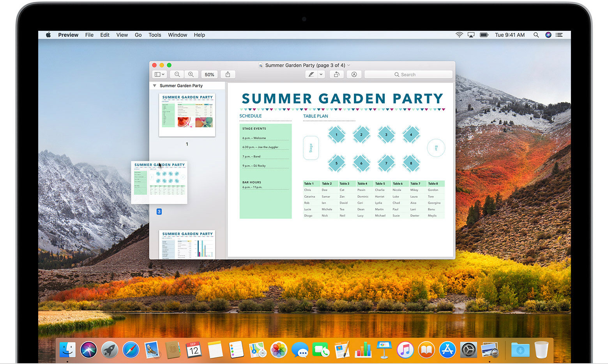Click the green full-screen window toggle

click(x=169, y=65)
